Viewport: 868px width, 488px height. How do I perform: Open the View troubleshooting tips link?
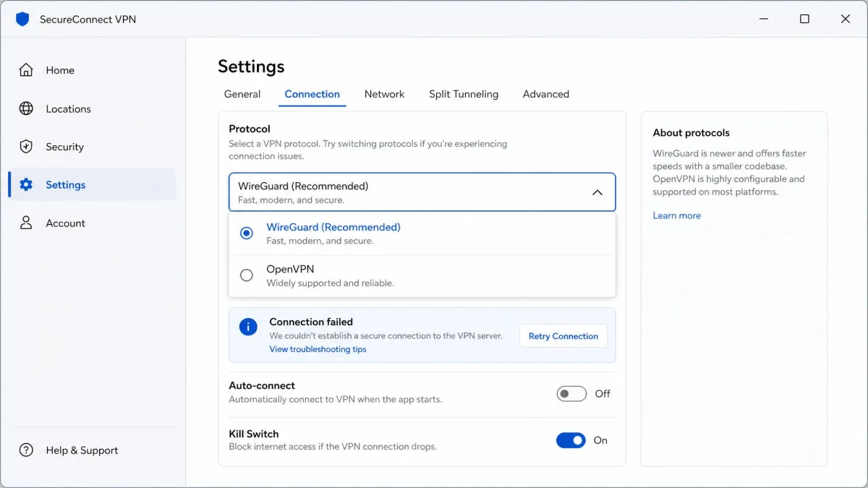[318, 349]
